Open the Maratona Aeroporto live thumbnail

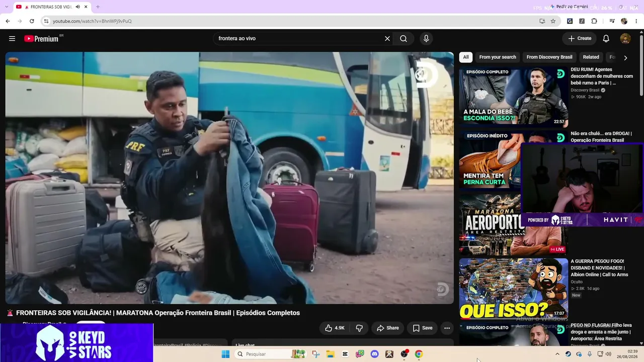(490, 224)
